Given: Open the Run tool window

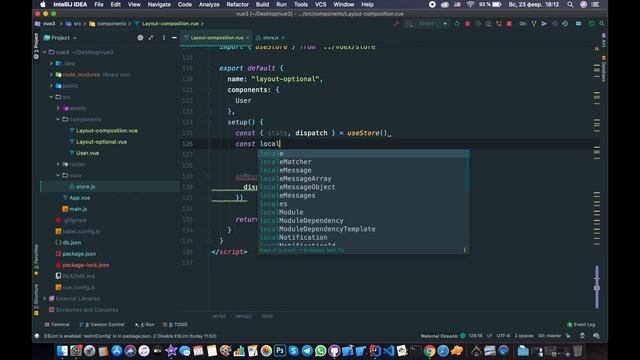Looking at the screenshot, I should point(145,324).
